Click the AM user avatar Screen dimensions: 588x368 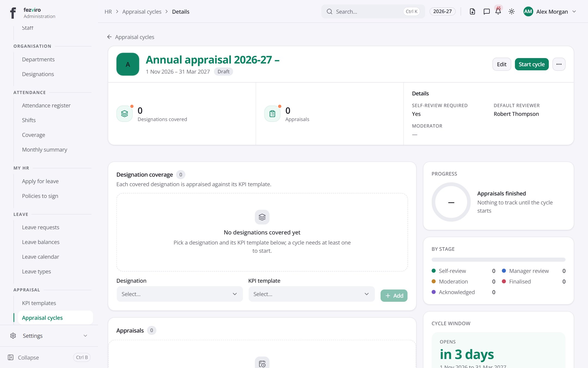[x=528, y=11]
